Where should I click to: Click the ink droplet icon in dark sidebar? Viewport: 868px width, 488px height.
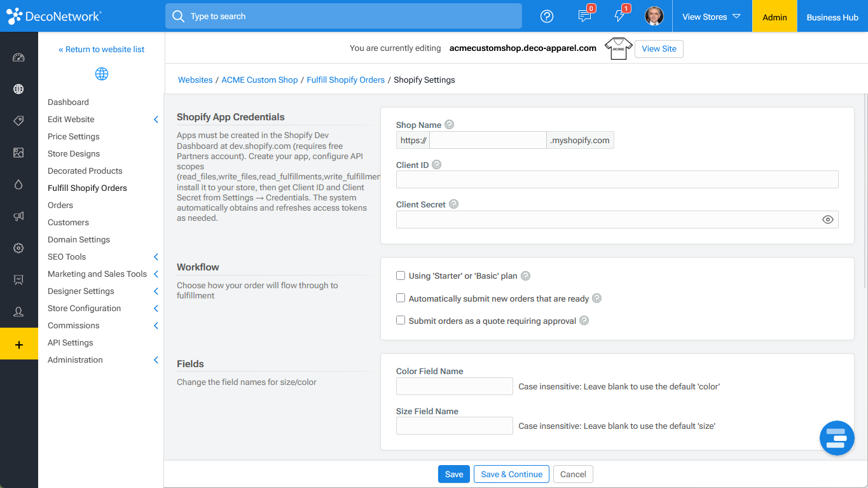coord(18,185)
